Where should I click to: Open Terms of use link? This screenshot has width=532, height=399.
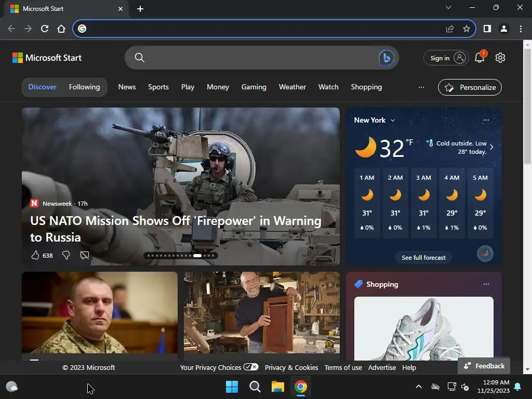(343, 367)
